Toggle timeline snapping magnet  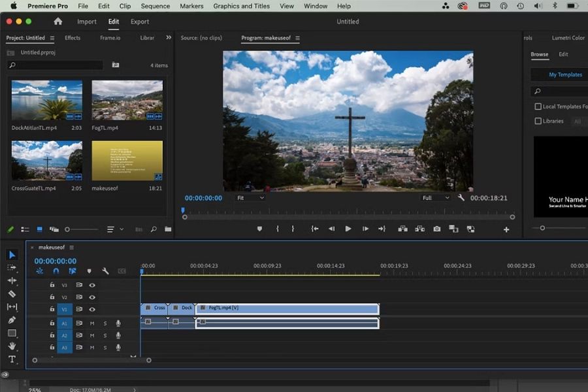pos(56,271)
